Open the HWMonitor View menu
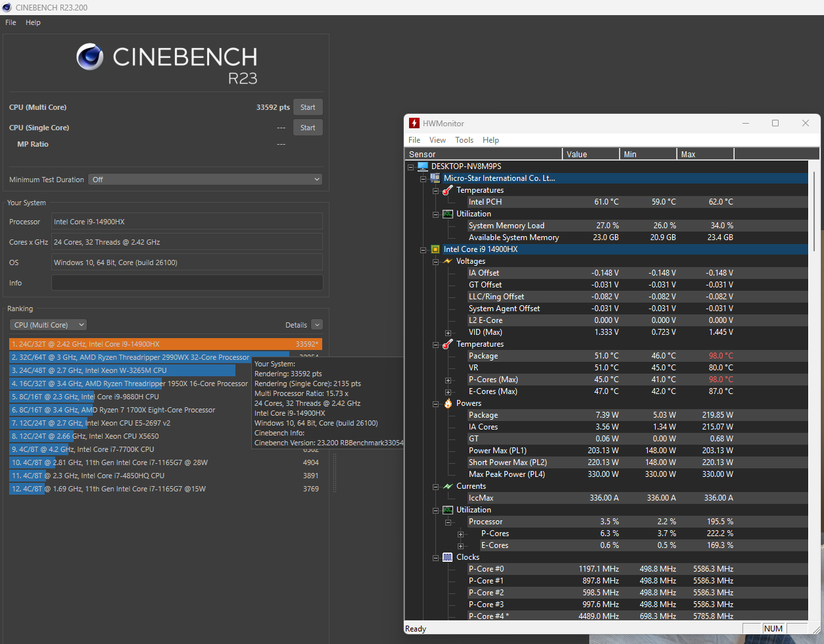Screen dimensions: 824x644 (x=437, y=140)
